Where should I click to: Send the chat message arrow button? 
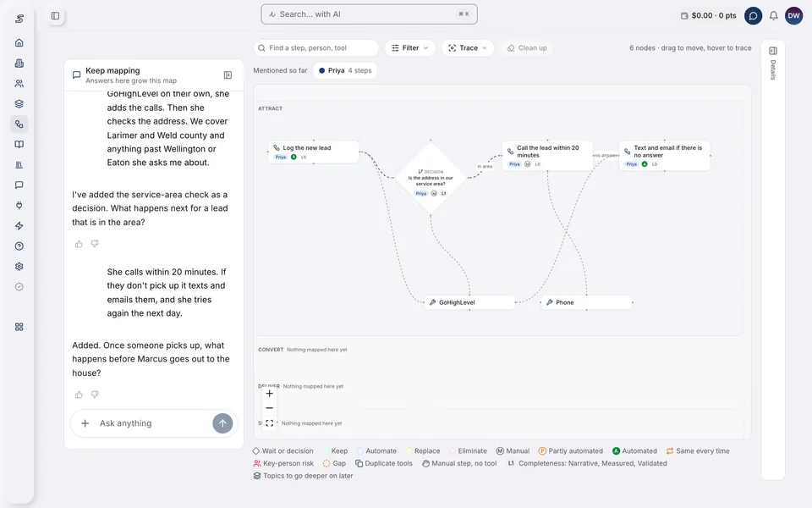point(222,423)
